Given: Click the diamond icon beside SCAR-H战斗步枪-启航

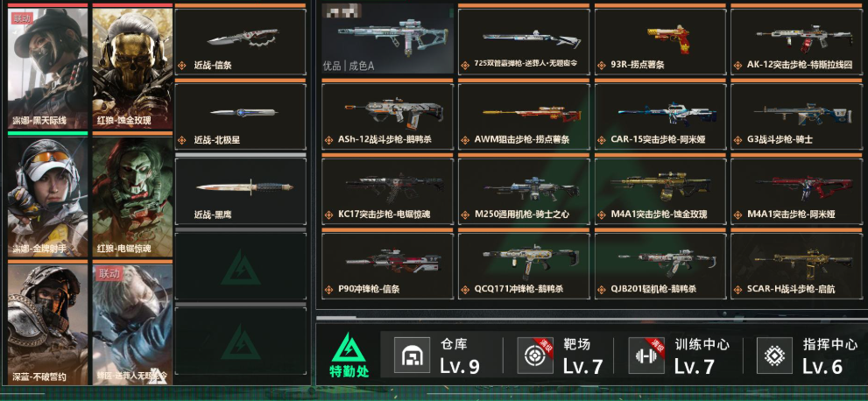Looking at the screenshot, I should (x=737, y=289).
